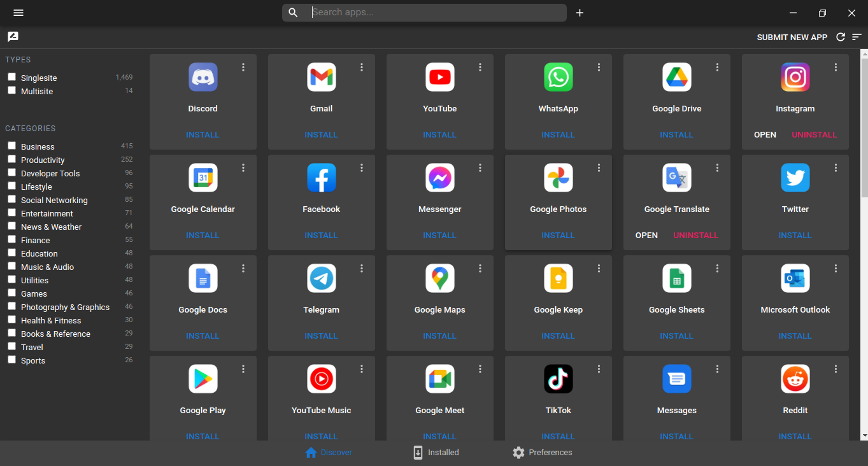Click the Messenger app icon

440,178
